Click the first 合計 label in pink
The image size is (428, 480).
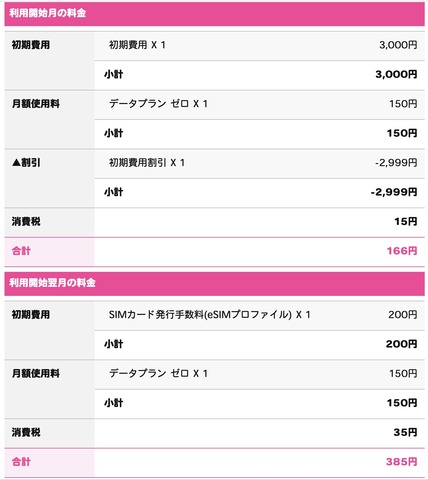[x=21, y=251]
